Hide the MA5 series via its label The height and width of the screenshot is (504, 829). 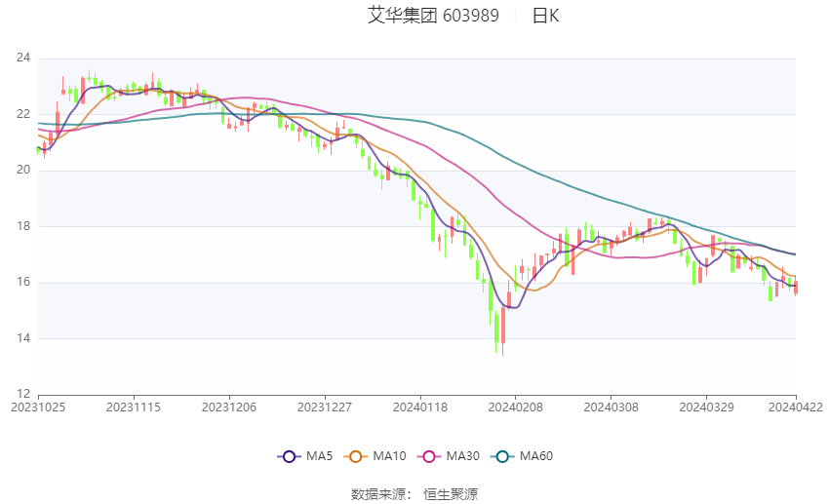tap(319, 456)
